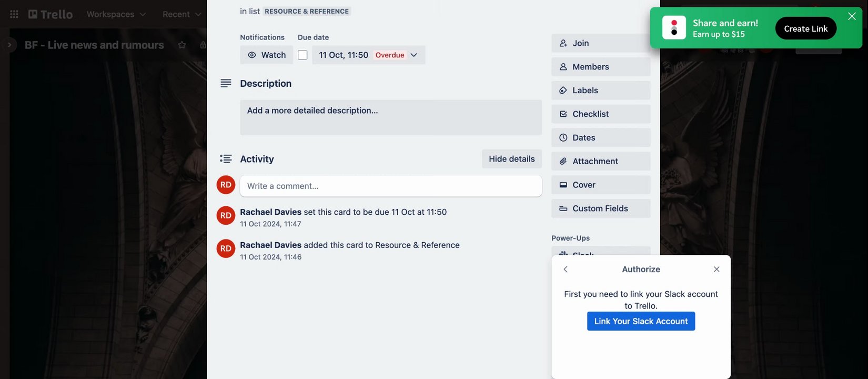Open the Cover color options
The height and width of the screenshot is (379, 868).
pos(601,185)
